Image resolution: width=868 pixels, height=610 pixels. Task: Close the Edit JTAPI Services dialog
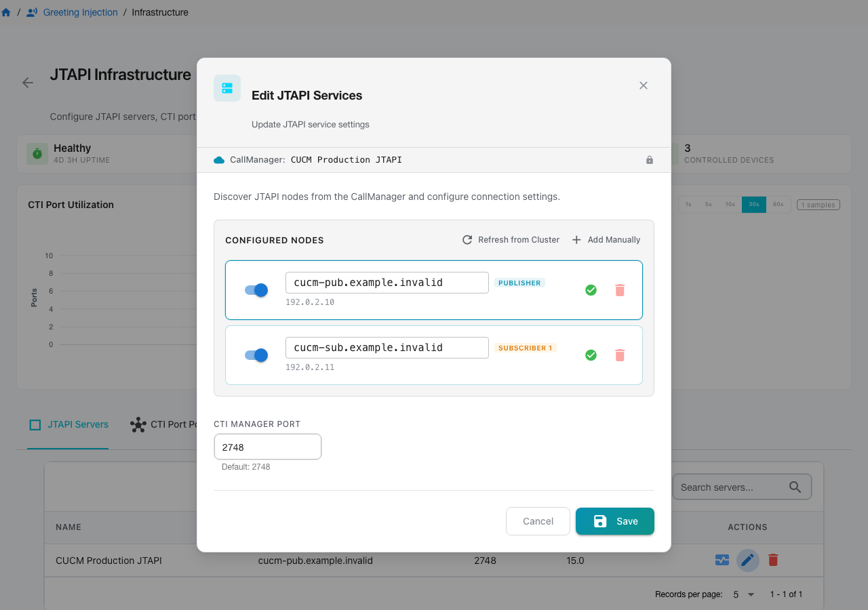(x=644, y=85)
